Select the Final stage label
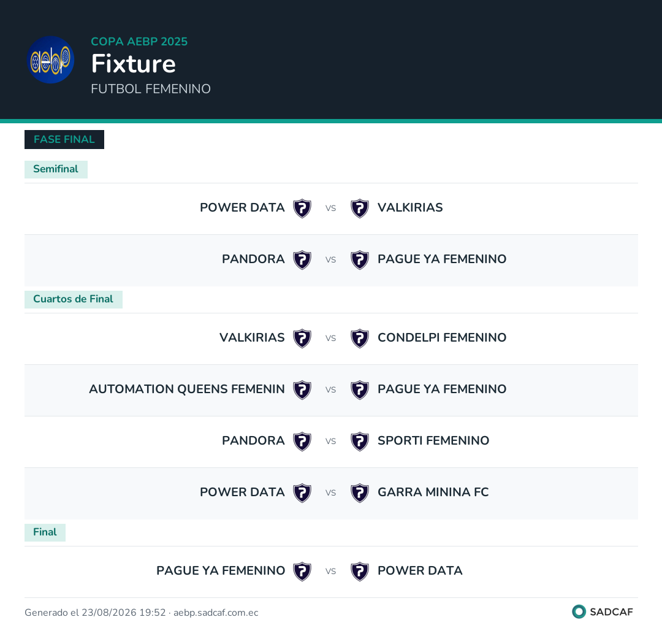This screenshot has height=644, width=662. coord(45,532)
